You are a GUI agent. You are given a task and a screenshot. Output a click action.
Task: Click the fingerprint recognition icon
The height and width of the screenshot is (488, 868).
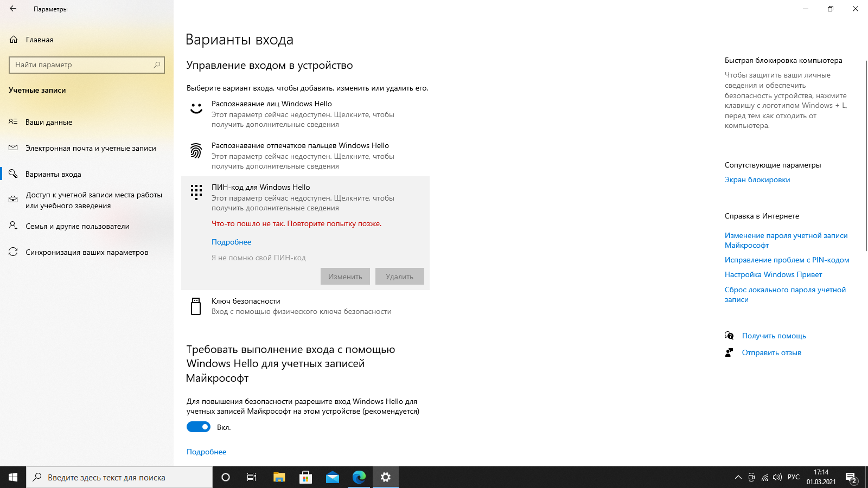tap(196, 150)
